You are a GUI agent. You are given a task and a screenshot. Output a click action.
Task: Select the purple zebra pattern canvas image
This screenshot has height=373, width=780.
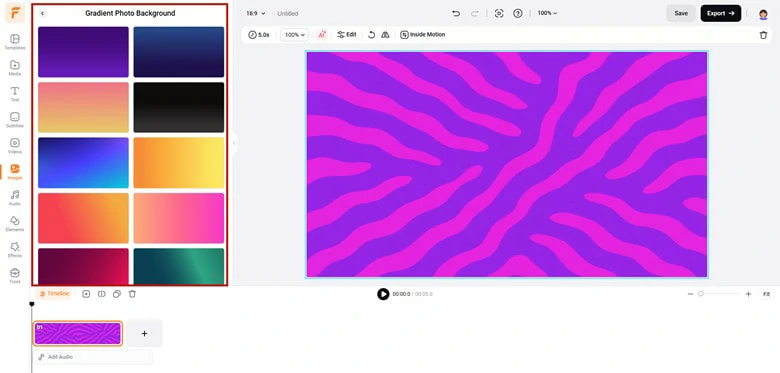pos(506,164)
